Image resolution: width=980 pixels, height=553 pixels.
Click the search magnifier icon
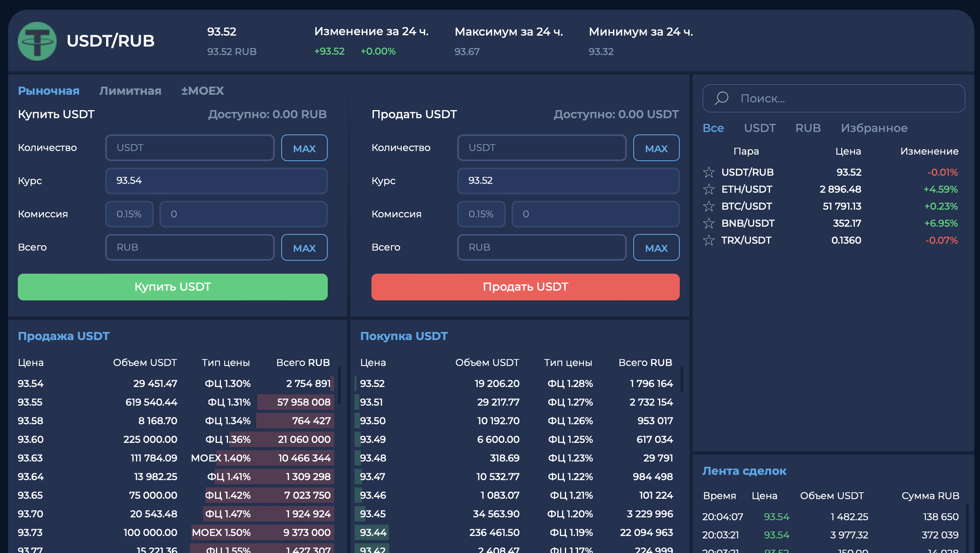click(x=721, y=98)
